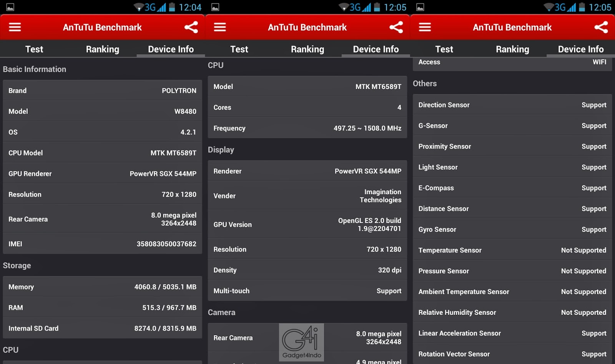Go to the Test tab in the right screen
Screen dimensions: 615x364
click(444, 49)
